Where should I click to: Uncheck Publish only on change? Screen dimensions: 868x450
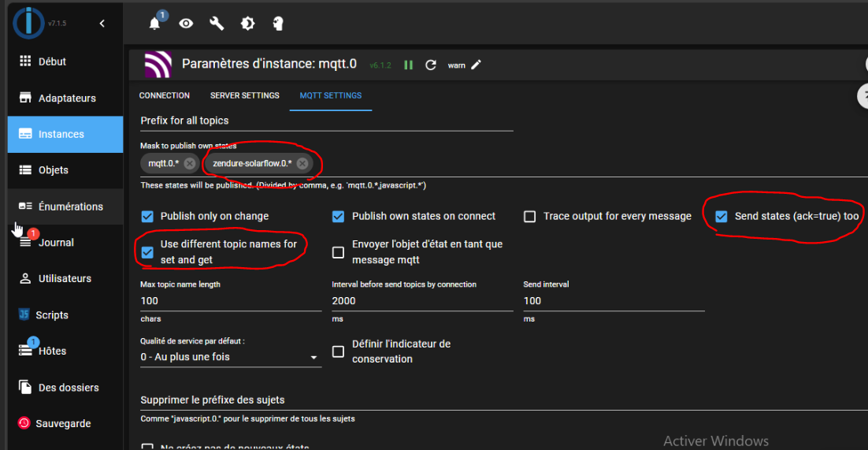click(147, 216)
